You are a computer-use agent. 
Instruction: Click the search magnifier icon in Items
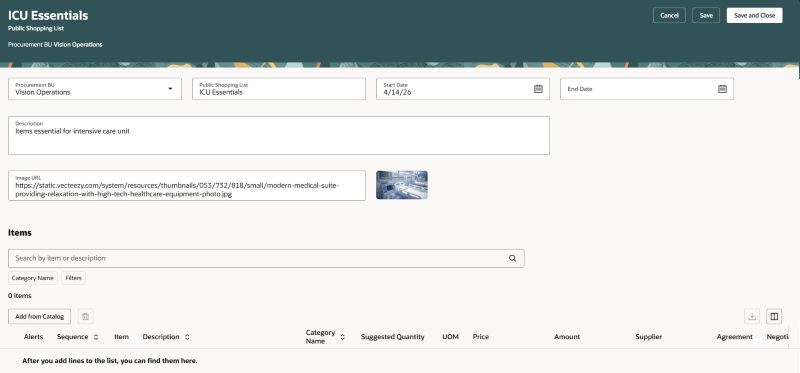pyautogui.click(x=512, y=258)
